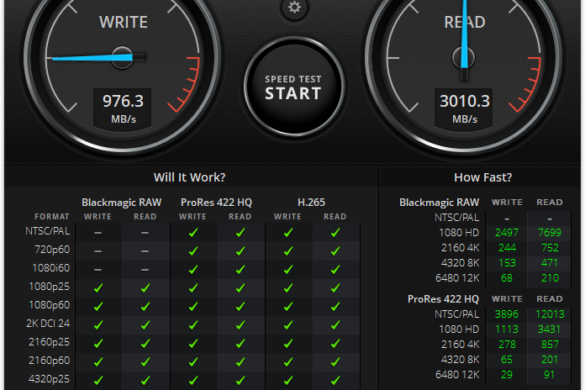Screen dimensions: 585x390
Task: Select the 2160p60 format row label
Action: click(49, 360)
